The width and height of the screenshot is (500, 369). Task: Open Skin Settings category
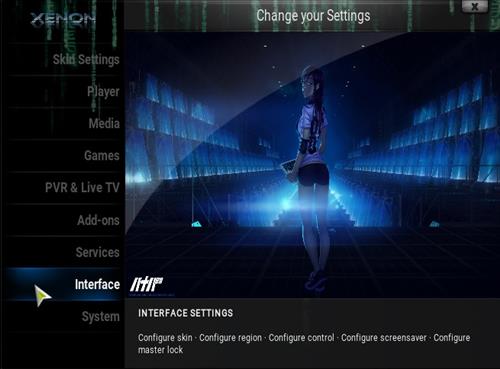[x=63, y=60]
